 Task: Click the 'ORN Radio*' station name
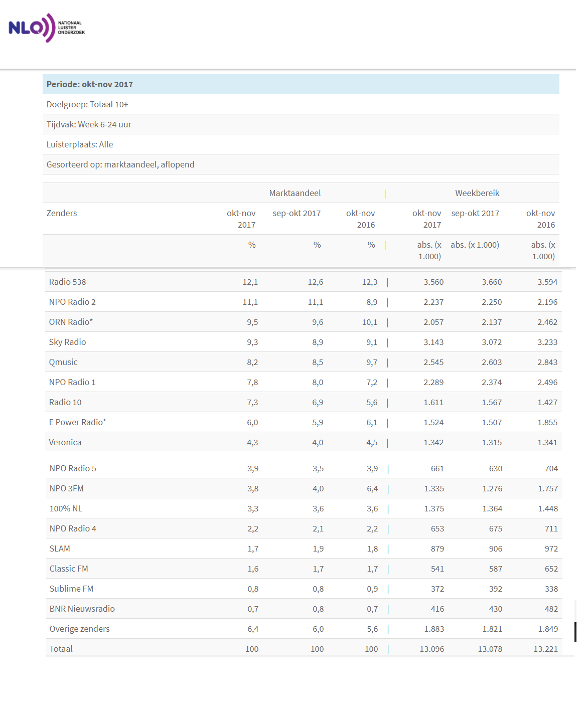[71, 322]
